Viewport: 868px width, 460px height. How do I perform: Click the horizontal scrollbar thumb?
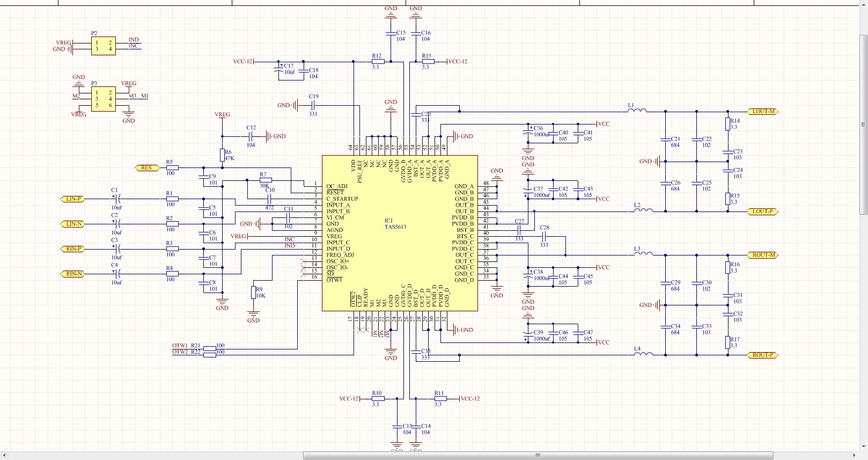[538, 456]
